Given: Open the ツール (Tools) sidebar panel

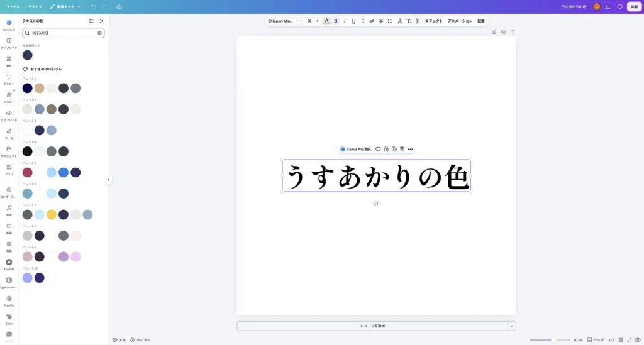Looking at the screenshot, I should tap(9, 133).
